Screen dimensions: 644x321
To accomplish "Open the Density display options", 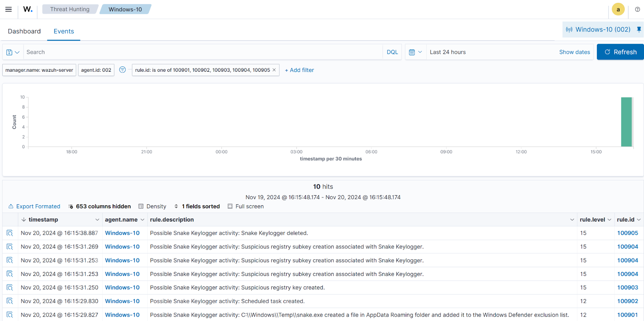I will pos(152,206).
